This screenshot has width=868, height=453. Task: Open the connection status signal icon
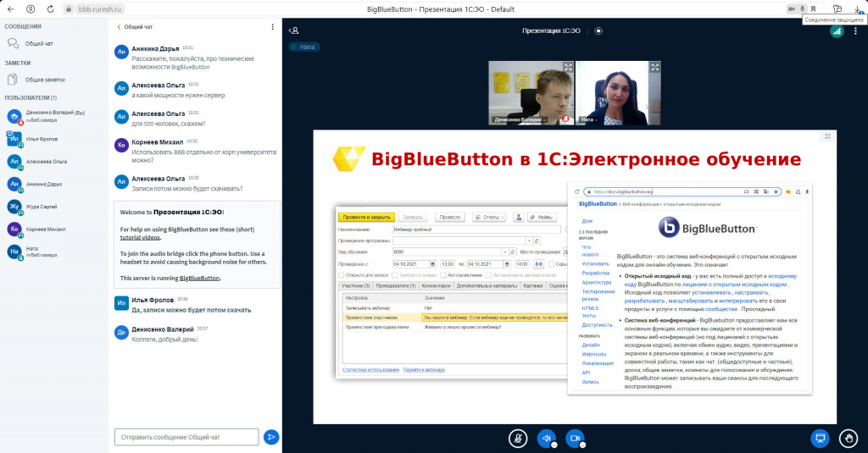[x=837, y=30]
